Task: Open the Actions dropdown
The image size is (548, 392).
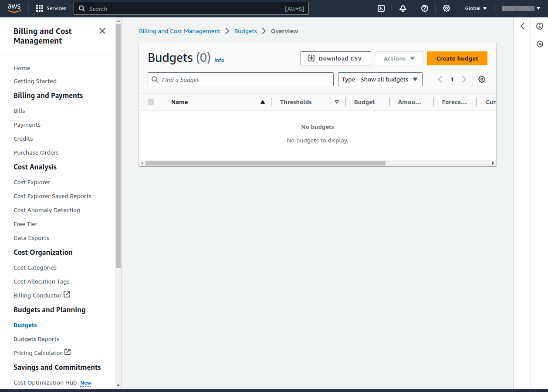Action: pyautogui.click(x=399, y=58)
